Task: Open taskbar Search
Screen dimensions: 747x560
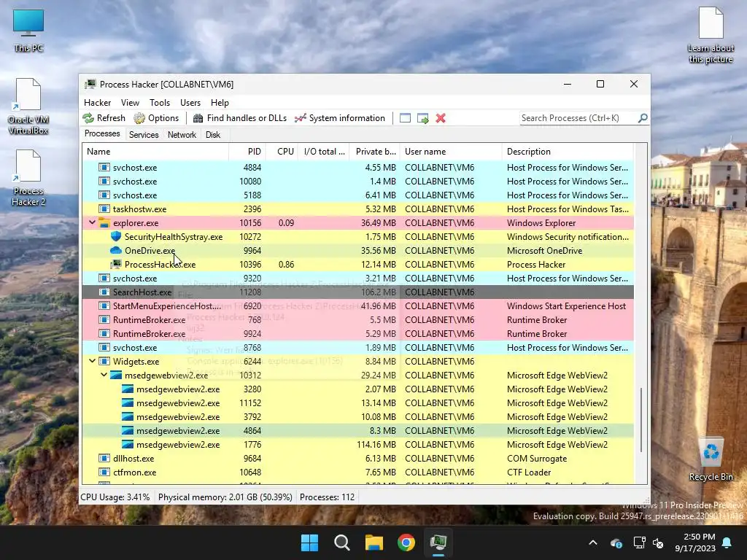Action: tap(341, 542)
